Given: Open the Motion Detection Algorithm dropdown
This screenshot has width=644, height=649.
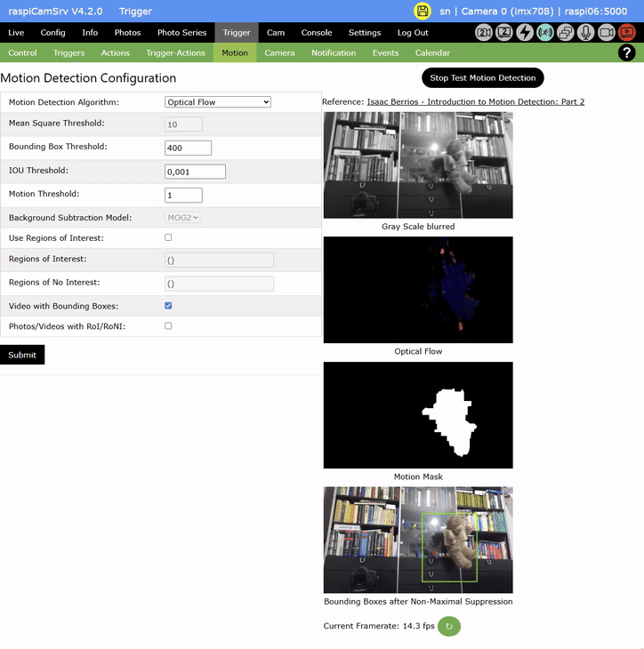Looking at the screenshot, I should pos(218,102).
